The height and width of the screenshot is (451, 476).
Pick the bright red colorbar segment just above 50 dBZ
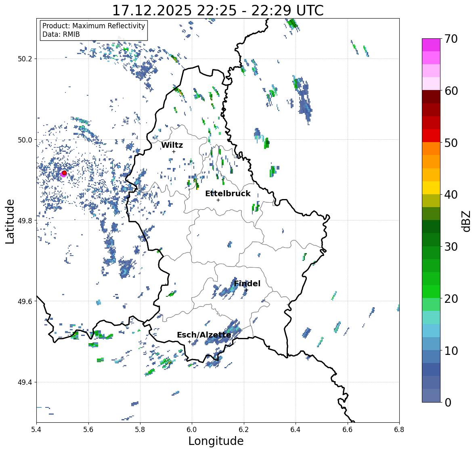tap(431, 136)
